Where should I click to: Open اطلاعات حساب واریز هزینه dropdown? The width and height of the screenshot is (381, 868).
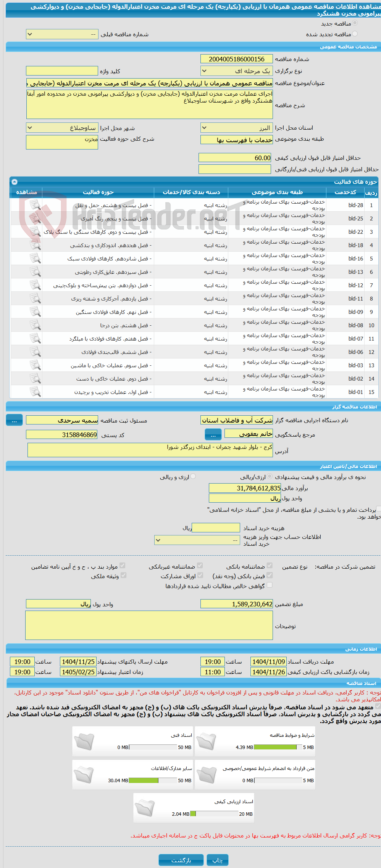(197, 540)
